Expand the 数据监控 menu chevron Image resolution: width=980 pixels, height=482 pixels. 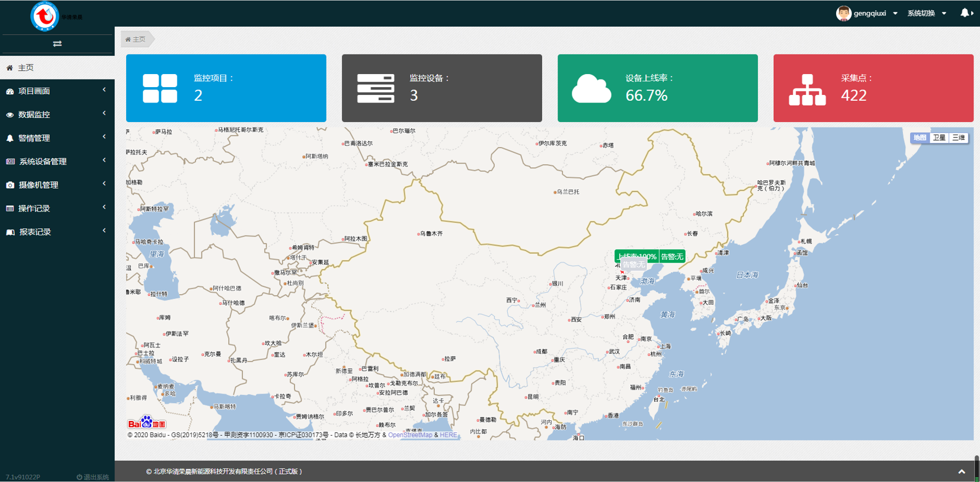[104, 113]
